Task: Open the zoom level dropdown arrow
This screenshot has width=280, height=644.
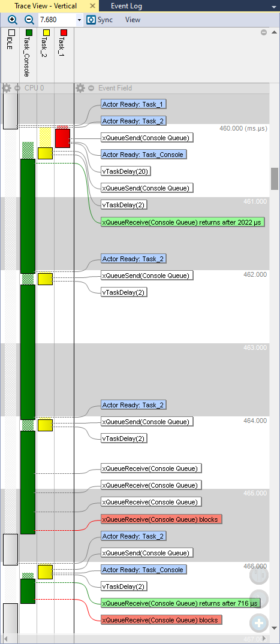Action: pos(79,20)
